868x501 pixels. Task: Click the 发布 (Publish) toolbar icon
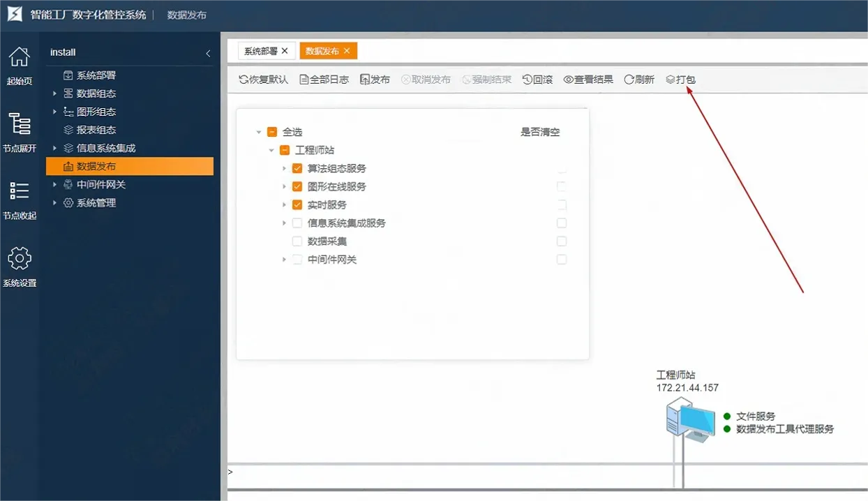(x=374, y=79)
